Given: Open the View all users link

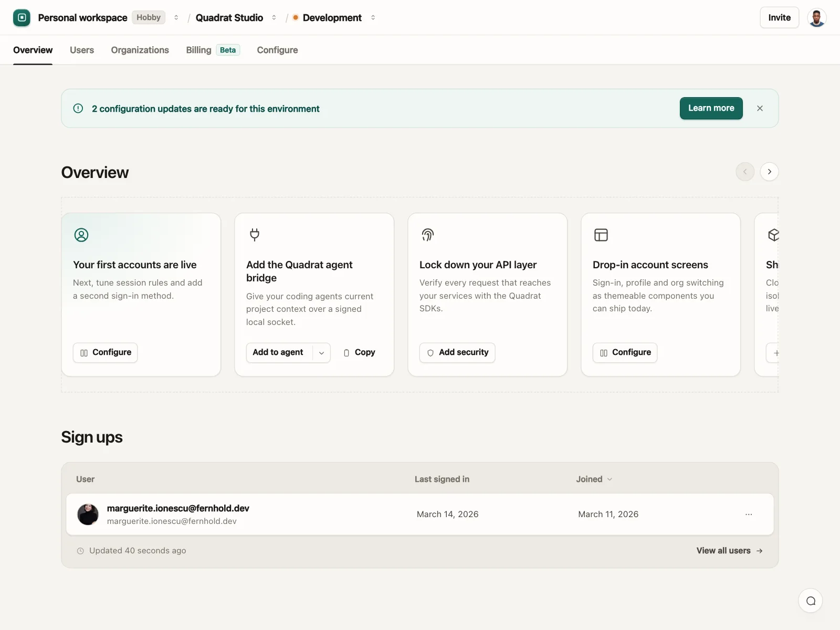Looking at the screenshot, I should coord(730,551).
